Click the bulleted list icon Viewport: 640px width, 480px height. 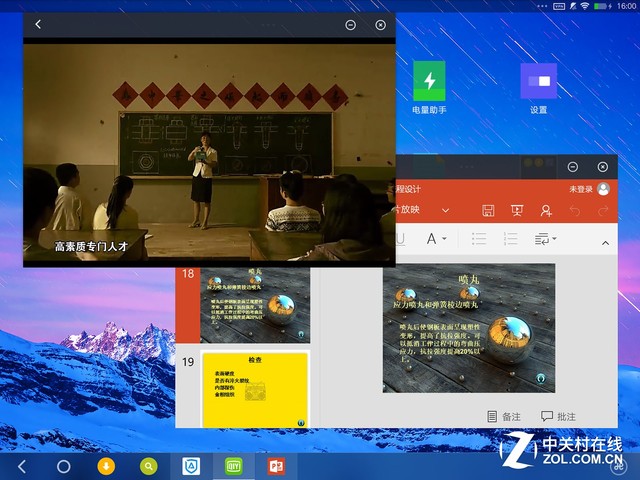(x=479, y=239)
